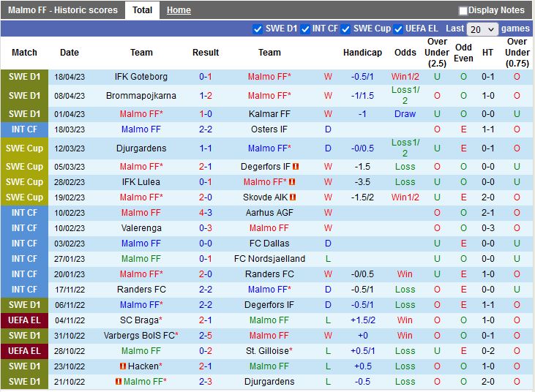Toggle the SWE Cup filter checkbox
535x392 pixels.
pyautogui.click(x=346, y=29)
